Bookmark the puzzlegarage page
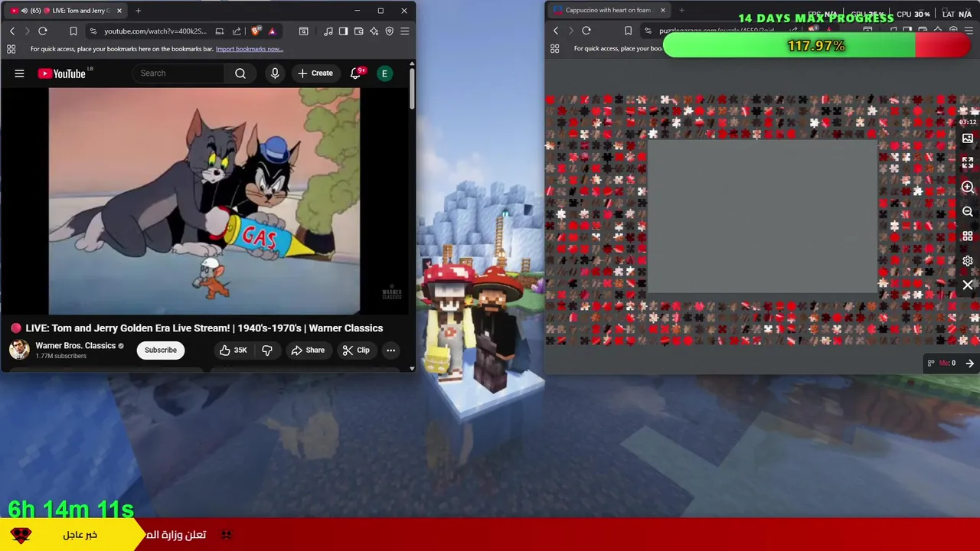980x551 pixels. pyautogui.click(x=628, y=31)
